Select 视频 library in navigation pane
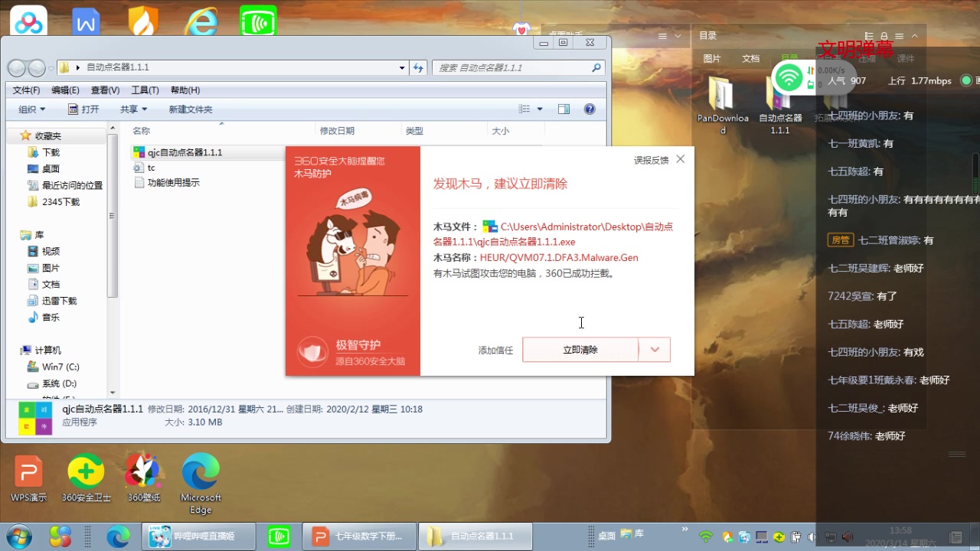This screenshot has height=551, width=980. coord(51,251)
